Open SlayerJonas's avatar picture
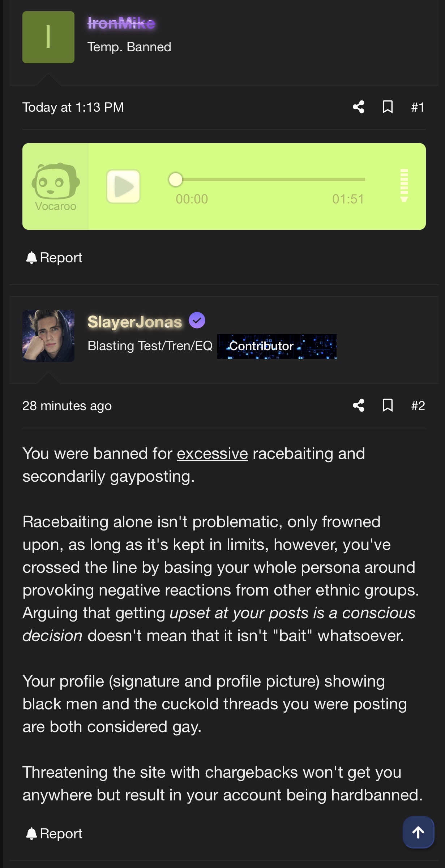This screenshot has height=868, width=445. point(48,336)
